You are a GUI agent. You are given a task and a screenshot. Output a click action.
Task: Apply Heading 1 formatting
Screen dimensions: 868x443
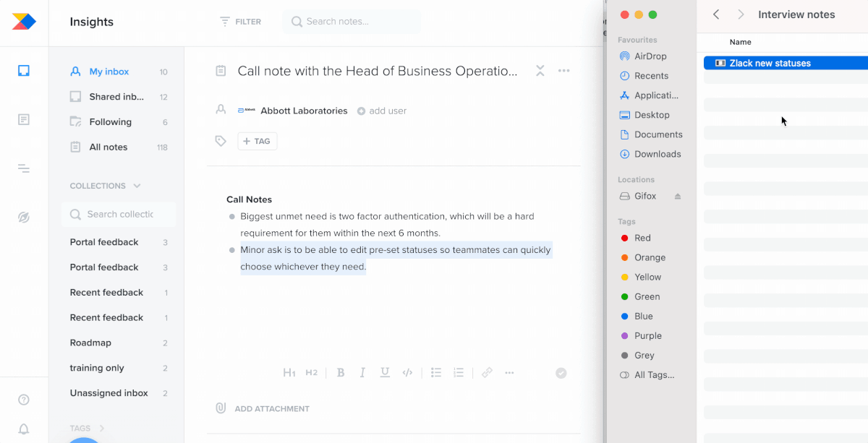tap(289, 373)
